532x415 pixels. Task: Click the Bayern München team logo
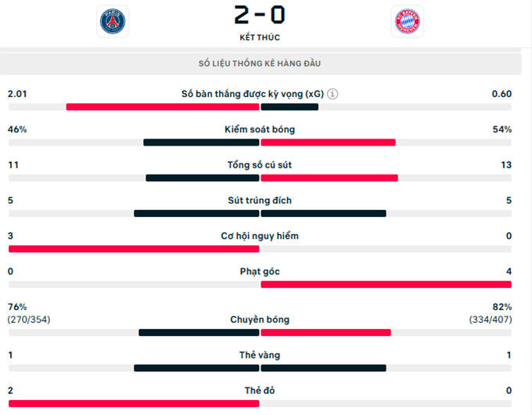point(408,21)
